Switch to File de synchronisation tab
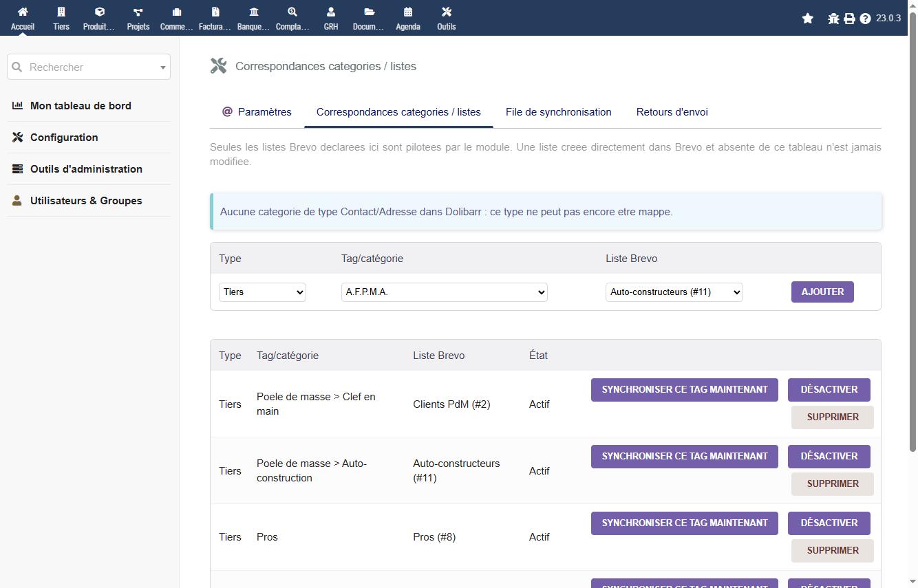This screenshot has height=588, width=918. click(x=559, y=112)
